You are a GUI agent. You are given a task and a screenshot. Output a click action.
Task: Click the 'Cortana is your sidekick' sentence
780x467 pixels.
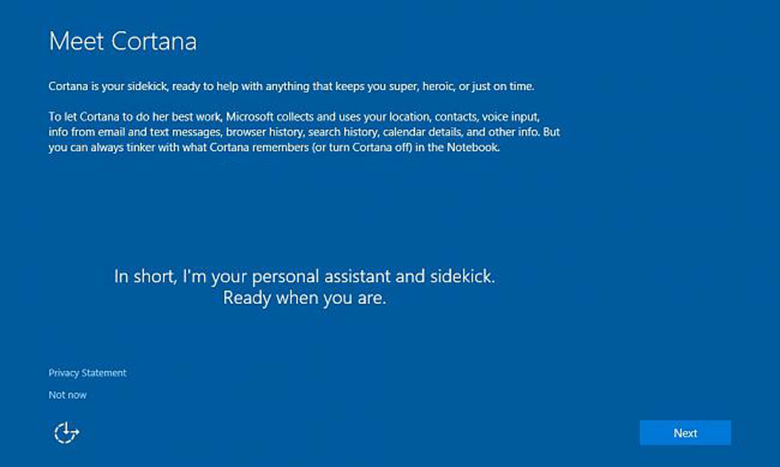(x=150, y=87)
